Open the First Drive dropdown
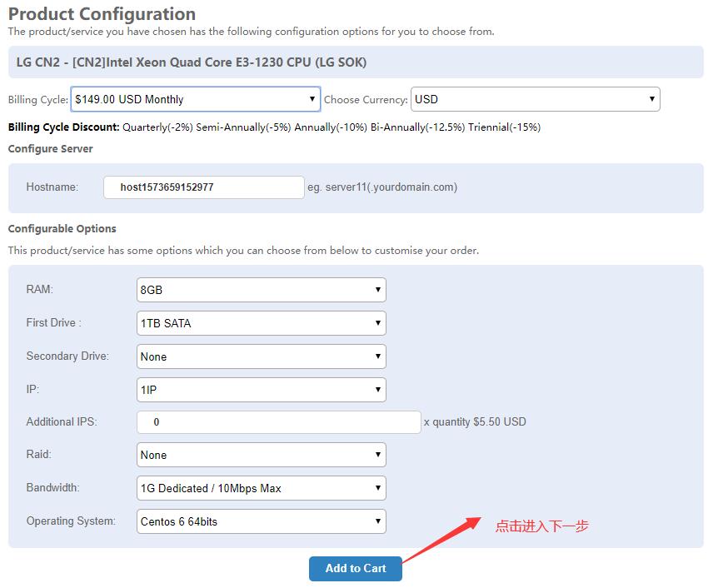Image resolution: width=708 pixels, height=588 pixels. click(x=261, y=323)
